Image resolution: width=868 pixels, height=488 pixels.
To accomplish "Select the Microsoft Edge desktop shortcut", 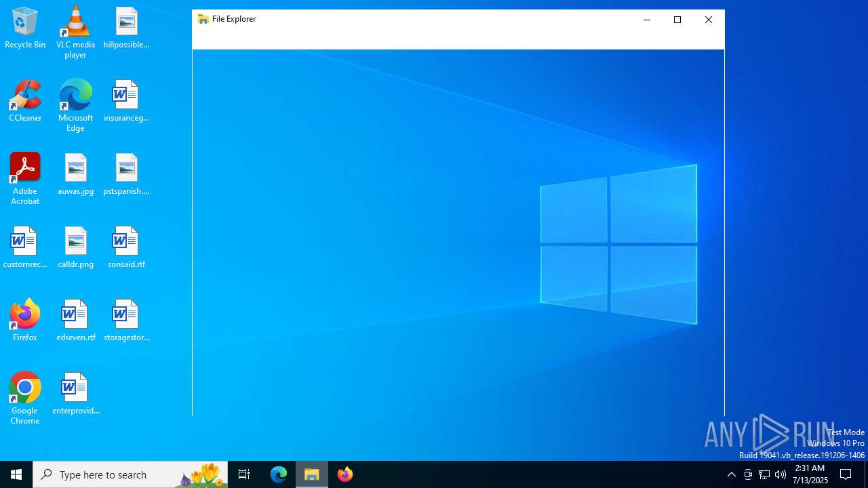I will (75, 106).
